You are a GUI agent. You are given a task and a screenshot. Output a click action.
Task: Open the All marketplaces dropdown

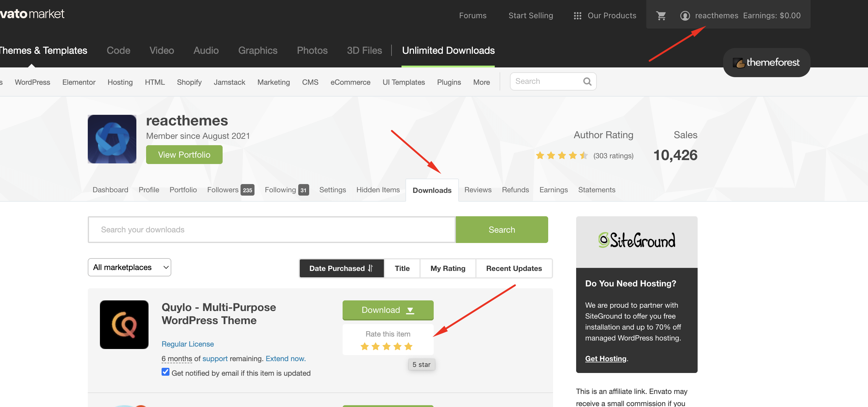[x=129, y=267]
